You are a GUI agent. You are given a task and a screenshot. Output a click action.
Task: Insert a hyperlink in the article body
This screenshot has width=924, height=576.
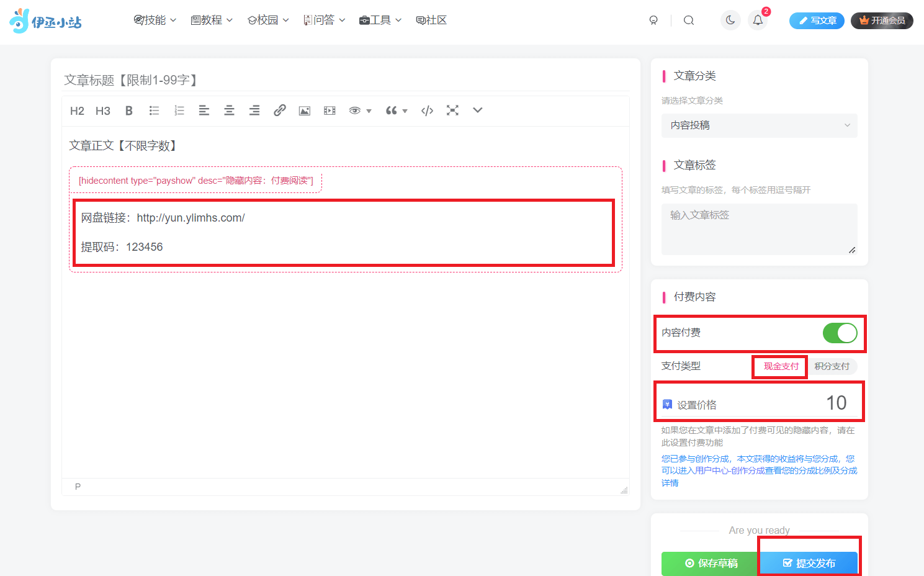click(279, 110)
